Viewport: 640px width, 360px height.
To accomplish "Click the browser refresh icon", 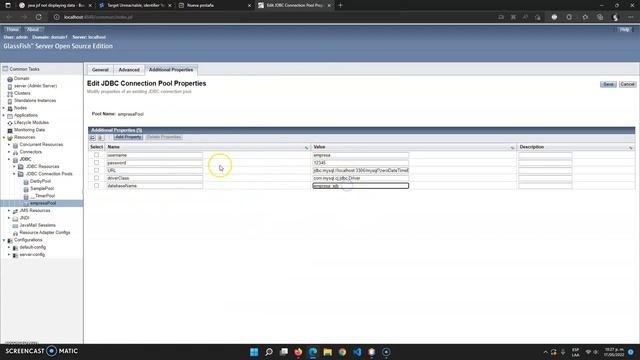I will click(39, 17).
